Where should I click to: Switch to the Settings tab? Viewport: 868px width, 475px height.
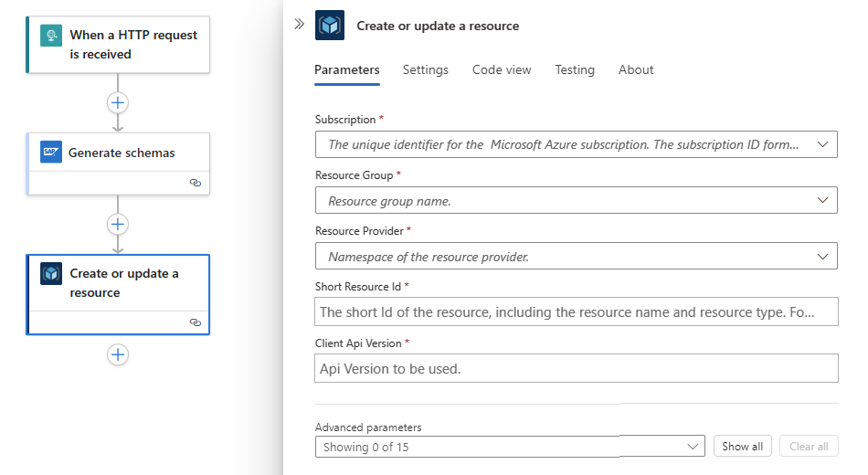[425, 69]
